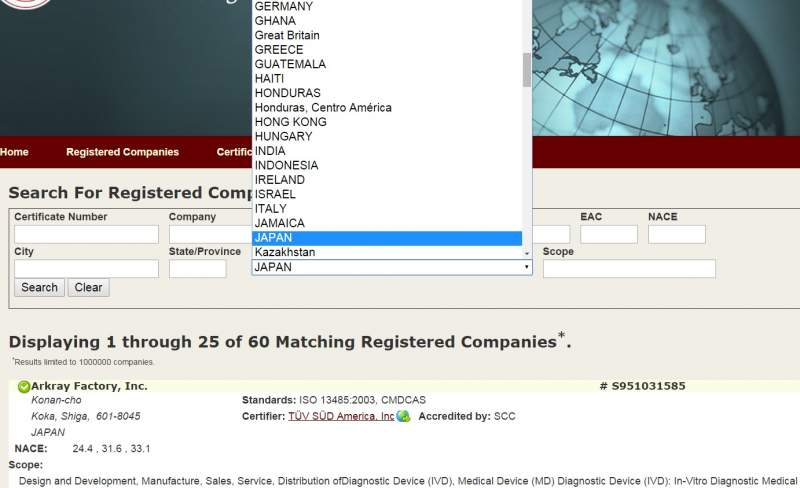The height and width of the screenshot is (488, 800).
Task: Pick JAMAICA from the dropdown list
Action: coord(387,223)
